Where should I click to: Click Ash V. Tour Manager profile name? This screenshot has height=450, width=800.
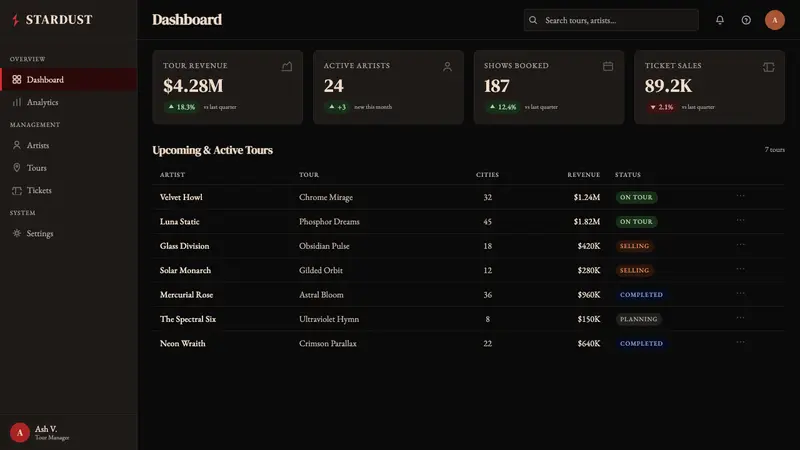point(52,433)
